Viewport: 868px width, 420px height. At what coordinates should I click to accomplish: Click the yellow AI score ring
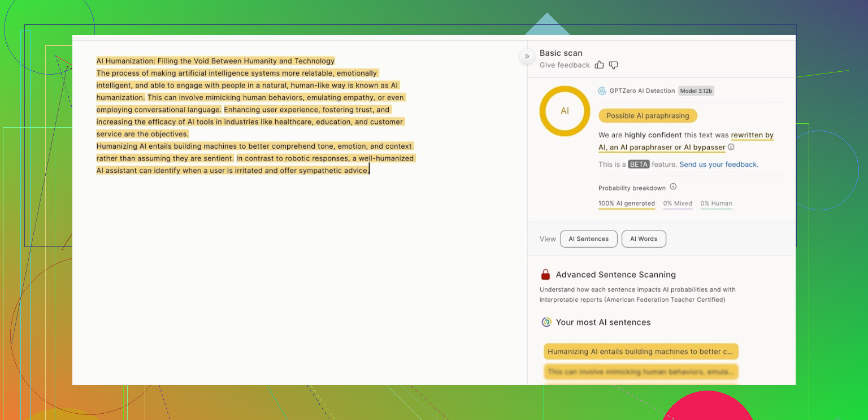click(565, 111)
